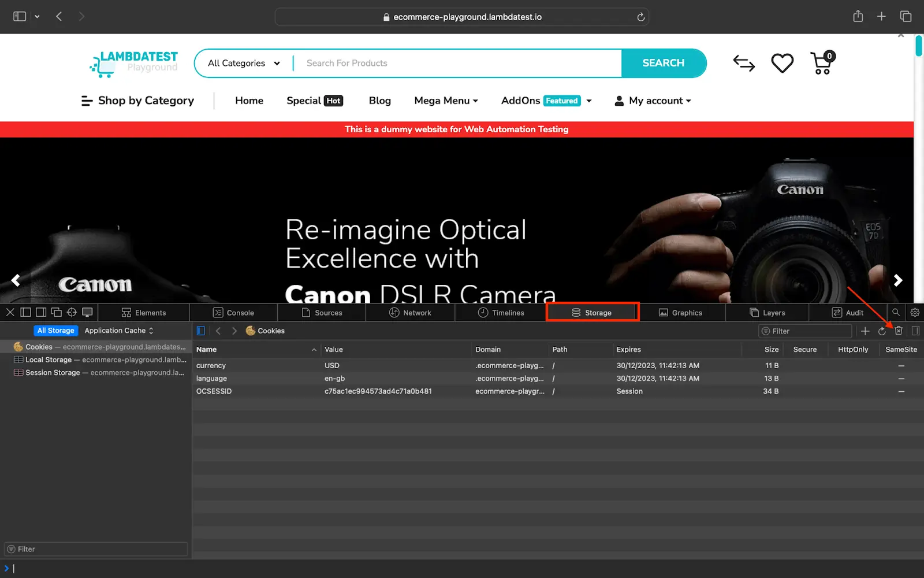Sort cookies by Expires column header
This screenshot has width=924, height=578.
tap(676, 350)
